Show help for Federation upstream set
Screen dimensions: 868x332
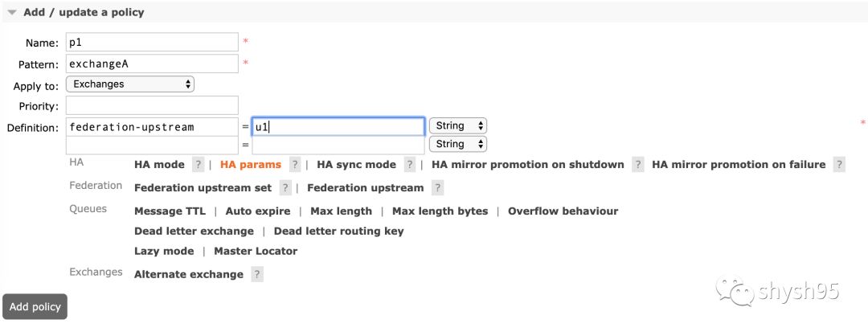(x=285, y=188)
